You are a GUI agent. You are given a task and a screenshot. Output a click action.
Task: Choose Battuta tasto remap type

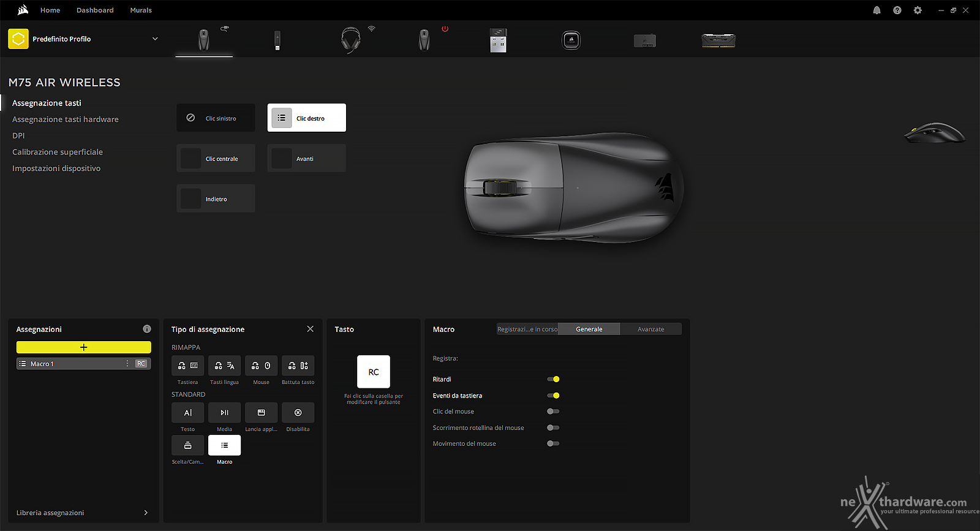298,366
